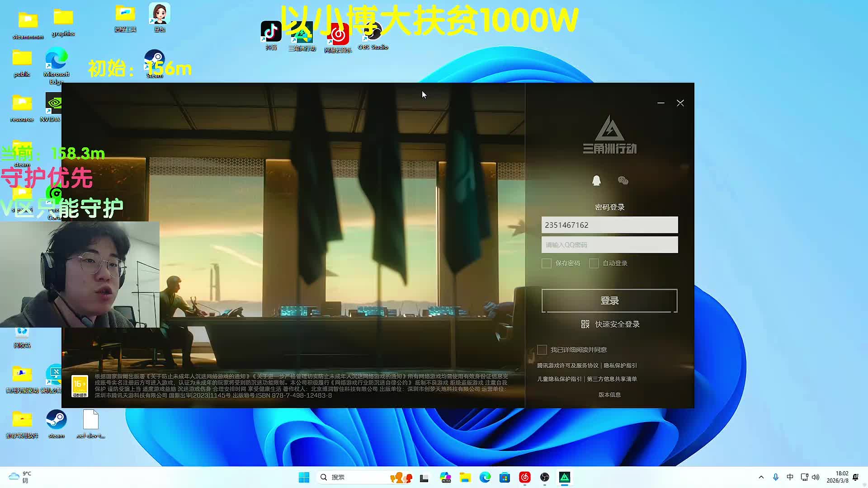868x488 pixels.
Task: Click the QR code quick login icon
Action: [x=585, y=324]
